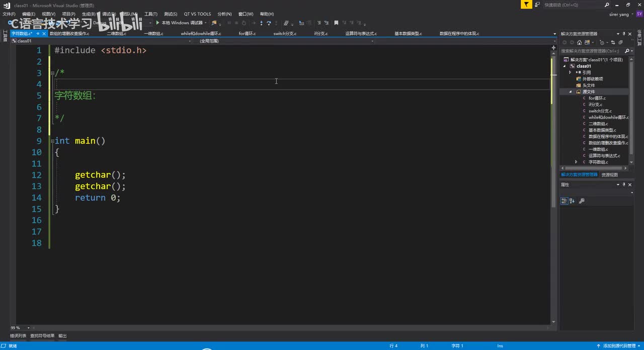Select the 外部依赖项 external dependencies node
The height and width of the screenshot is (350, 644).
(593, 79)
